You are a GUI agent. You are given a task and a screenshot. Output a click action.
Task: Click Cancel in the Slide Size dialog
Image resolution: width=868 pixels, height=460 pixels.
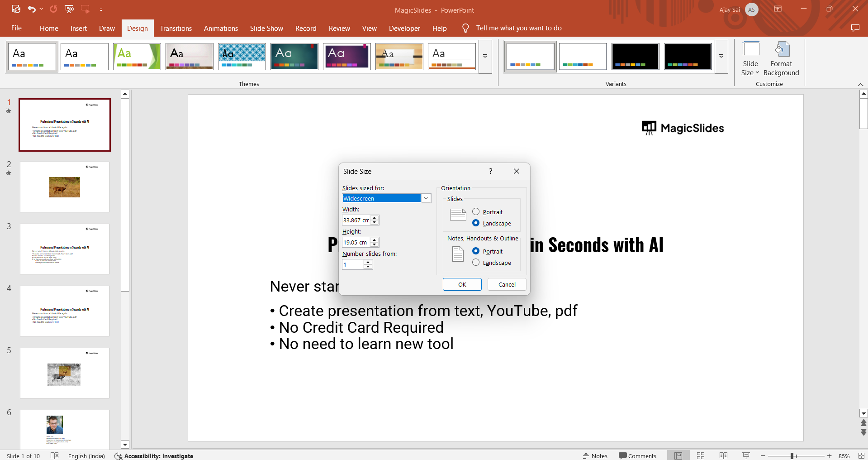click(507, 284)
